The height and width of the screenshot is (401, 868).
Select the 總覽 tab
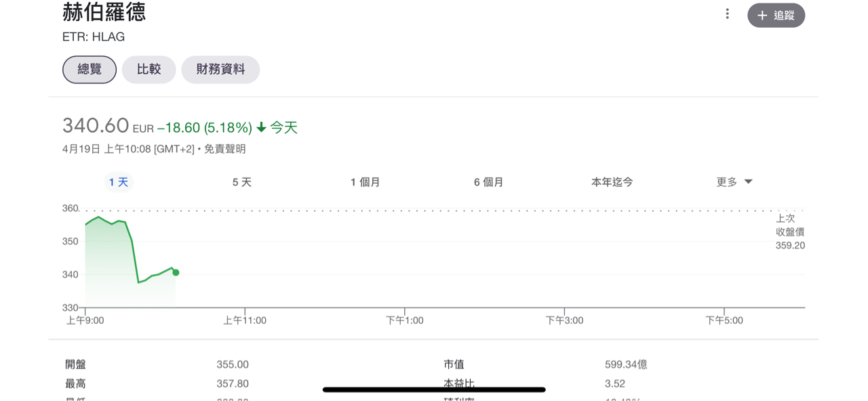[x=89, y=69]
